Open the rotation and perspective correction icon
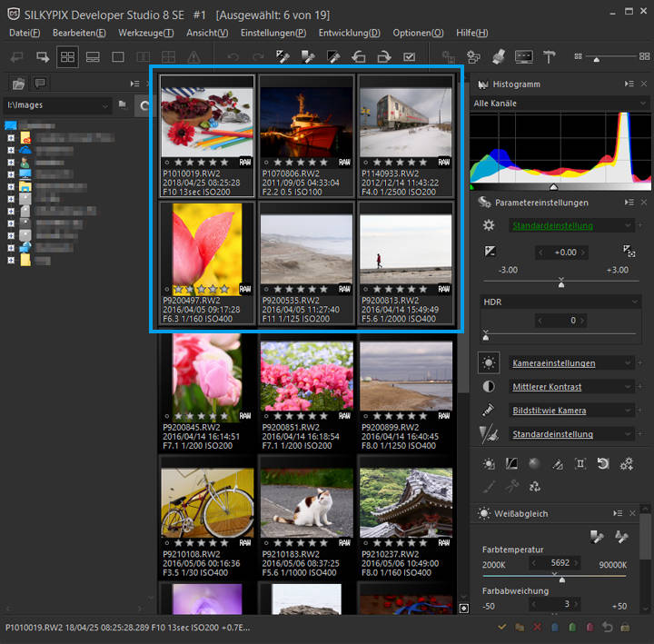 point(603,463)
